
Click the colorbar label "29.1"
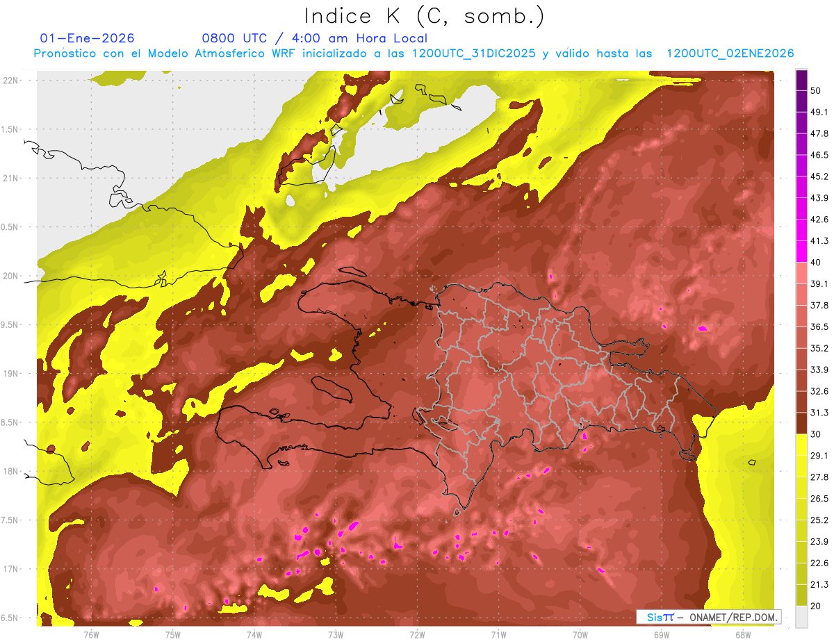(x=819, y=456)
